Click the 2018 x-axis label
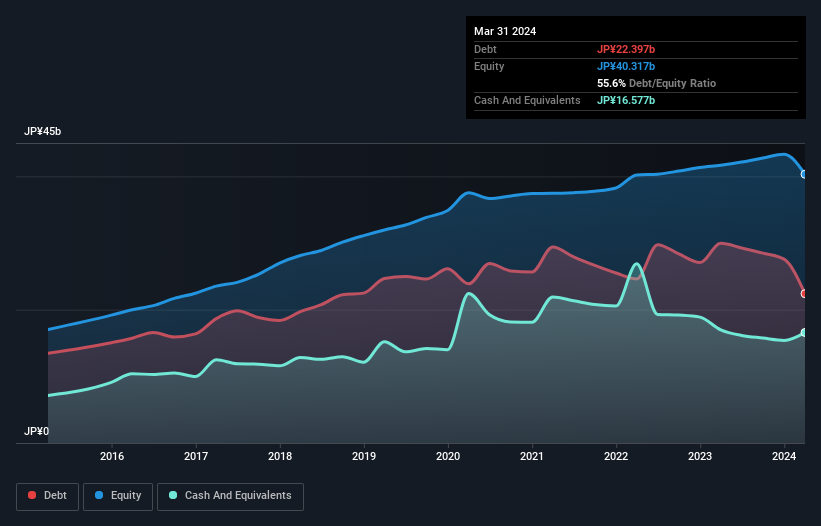This screenshot has height=526, width=821. click(280, 456)
